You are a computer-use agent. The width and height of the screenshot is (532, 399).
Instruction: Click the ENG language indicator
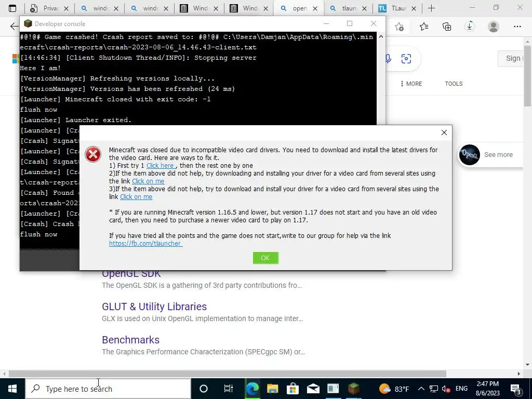coord(461,389)
